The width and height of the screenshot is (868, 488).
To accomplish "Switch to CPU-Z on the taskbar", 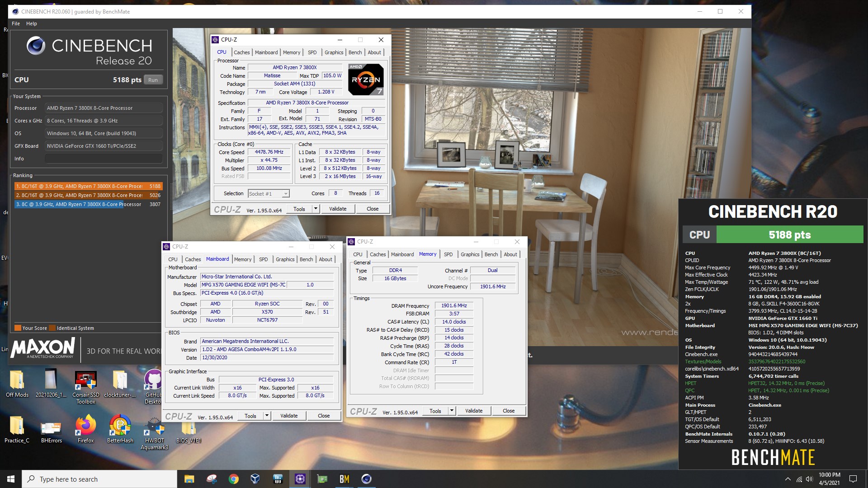I will 300,479.
